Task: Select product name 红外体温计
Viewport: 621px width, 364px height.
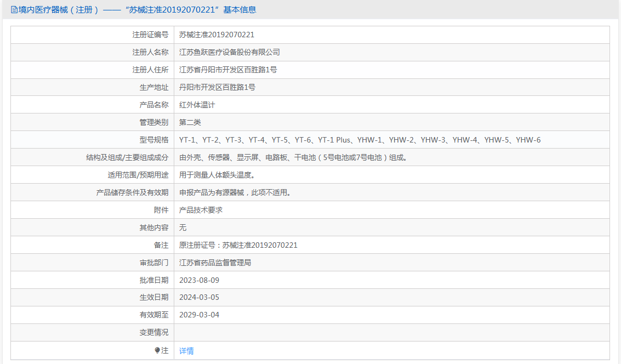Action: pos(197,105)
